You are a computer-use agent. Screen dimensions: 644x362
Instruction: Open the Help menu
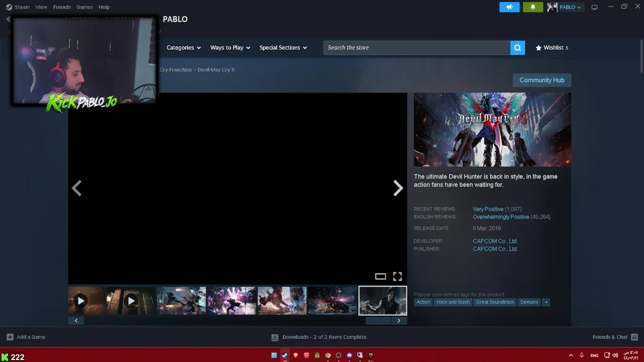pyautogui.click(x=104, y=7)
